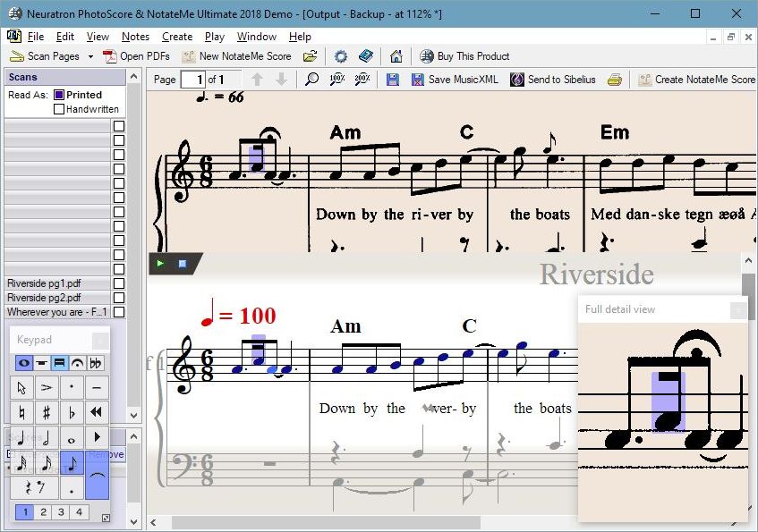The height and width of the screenshot is (532, 758).
Task: Click the Open PDFs button
Action: pyautogui.click(x=136, y=56)
